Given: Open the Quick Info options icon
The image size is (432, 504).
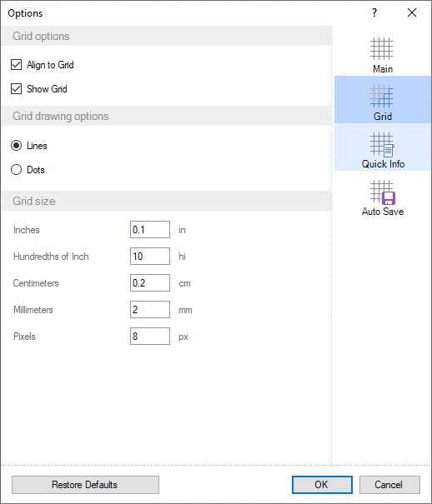Looking at the screenshot, I should pyautogui.click(x=382, y=145).
